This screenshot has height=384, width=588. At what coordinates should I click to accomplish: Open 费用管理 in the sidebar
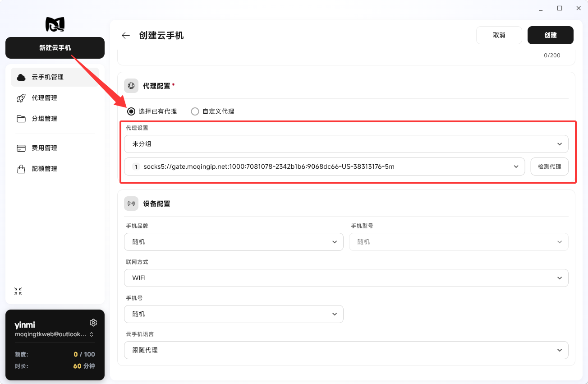[x=55, y=148]
